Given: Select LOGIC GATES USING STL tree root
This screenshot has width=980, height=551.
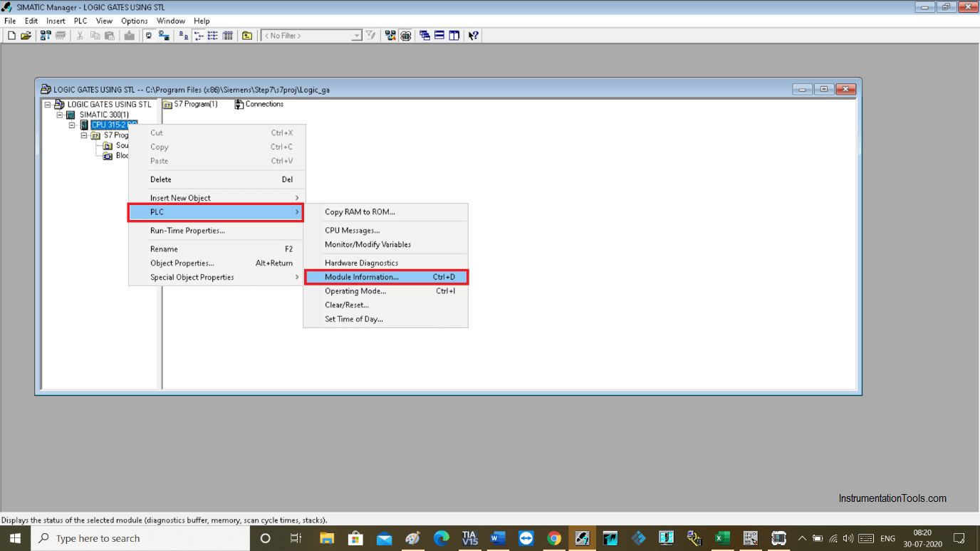Looking at the screenshot, I should coord(109,105).
